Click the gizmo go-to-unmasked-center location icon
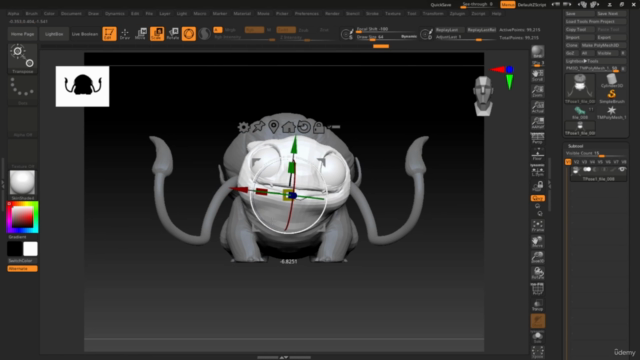 [273, 127]
